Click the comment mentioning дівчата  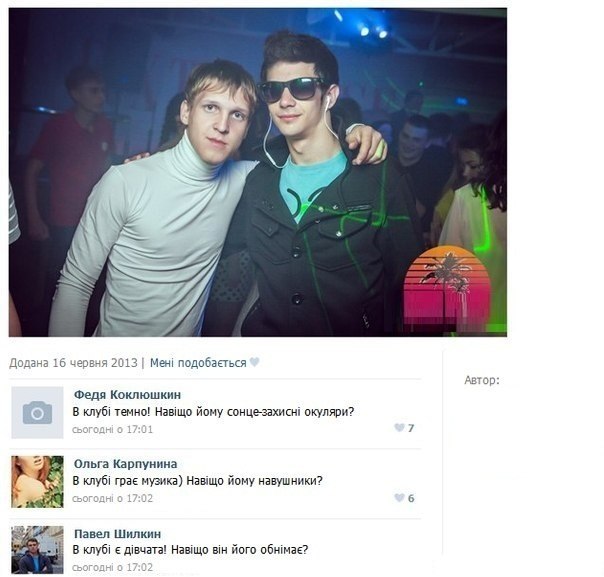click(x=190, y=550)
